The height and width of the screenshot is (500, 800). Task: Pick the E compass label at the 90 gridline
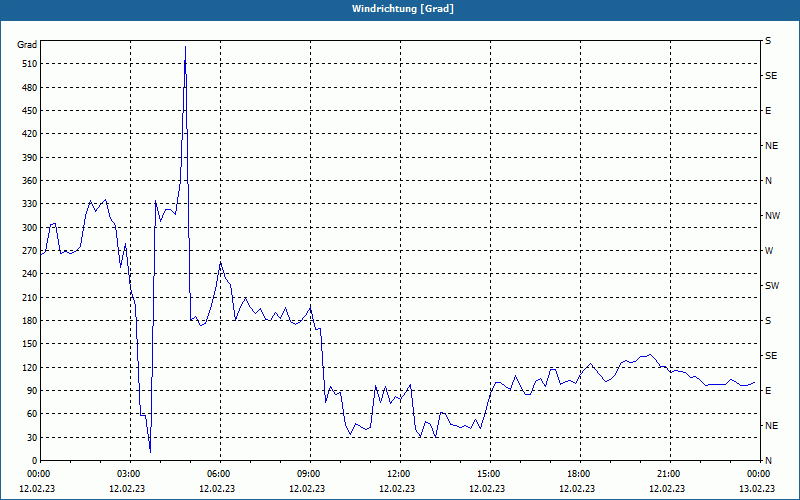click(768, 391)
